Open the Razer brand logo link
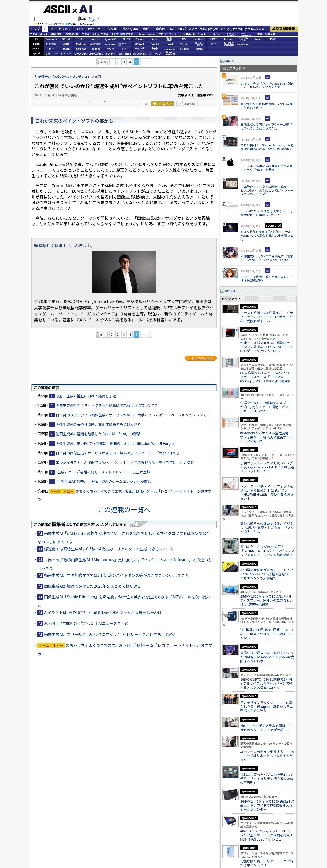The image size is (327, 868). (x=258, y=39)
